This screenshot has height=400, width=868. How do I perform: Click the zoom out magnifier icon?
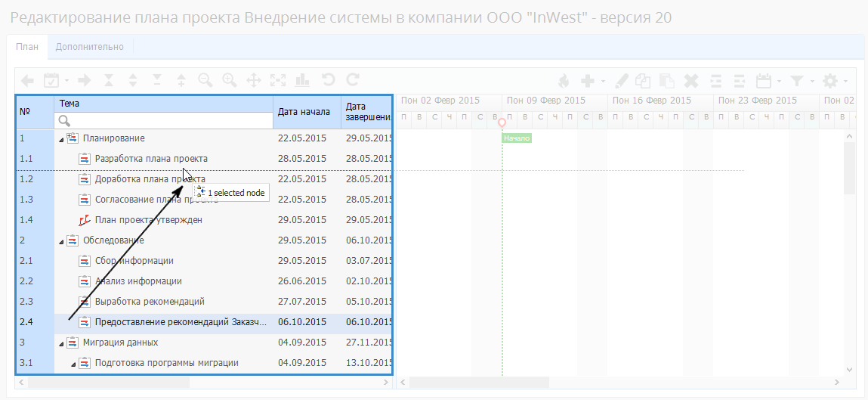coord(205,79)
